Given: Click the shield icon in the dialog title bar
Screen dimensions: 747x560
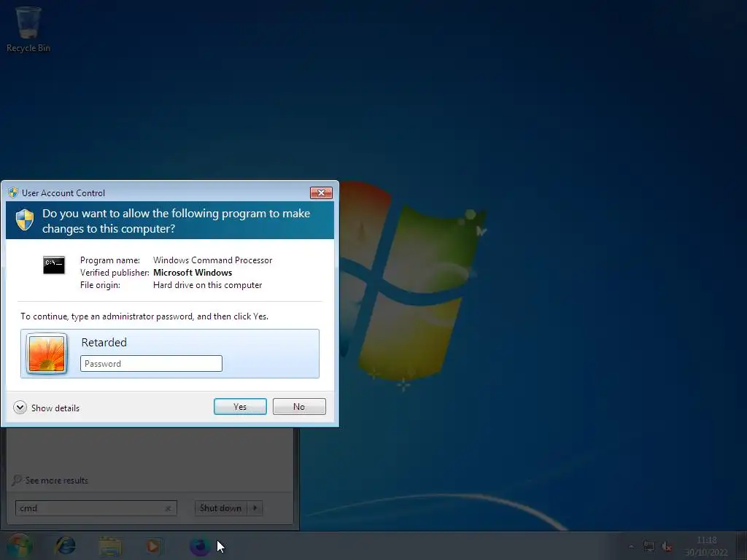Looking at the screenshot, I should 13,192.
